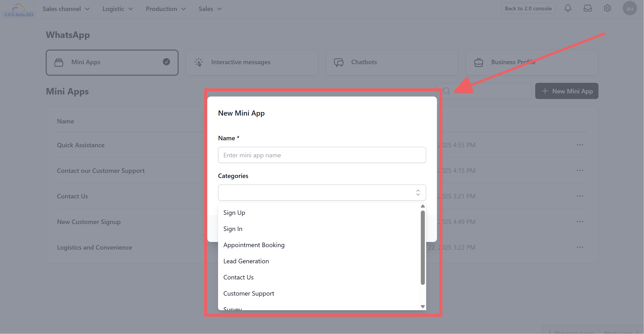The height and width of the screenshot is (334, 644).
Task: Select the Mini Apps tab
Action: (112, 63)
